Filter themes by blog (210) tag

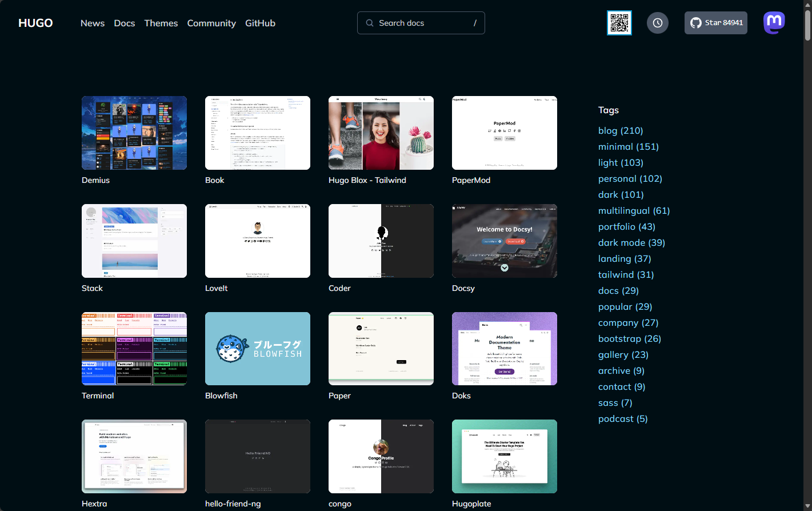tap(620, 131)
